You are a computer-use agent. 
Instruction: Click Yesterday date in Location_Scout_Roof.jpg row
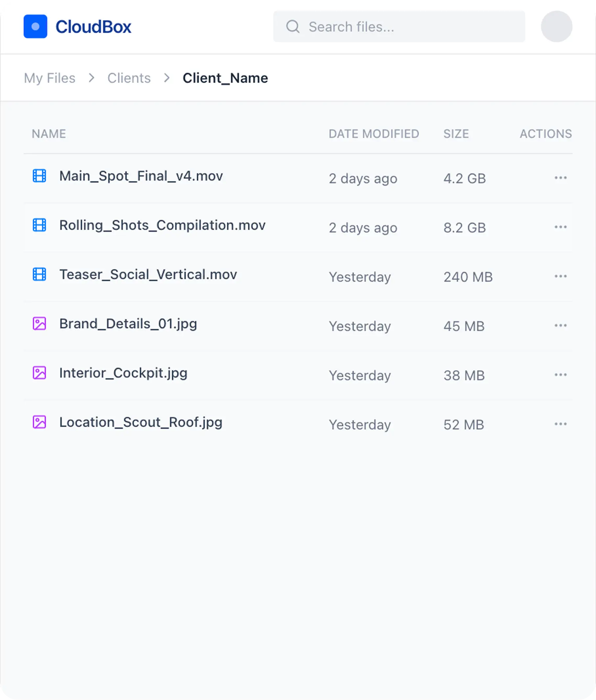click(360, 425)
